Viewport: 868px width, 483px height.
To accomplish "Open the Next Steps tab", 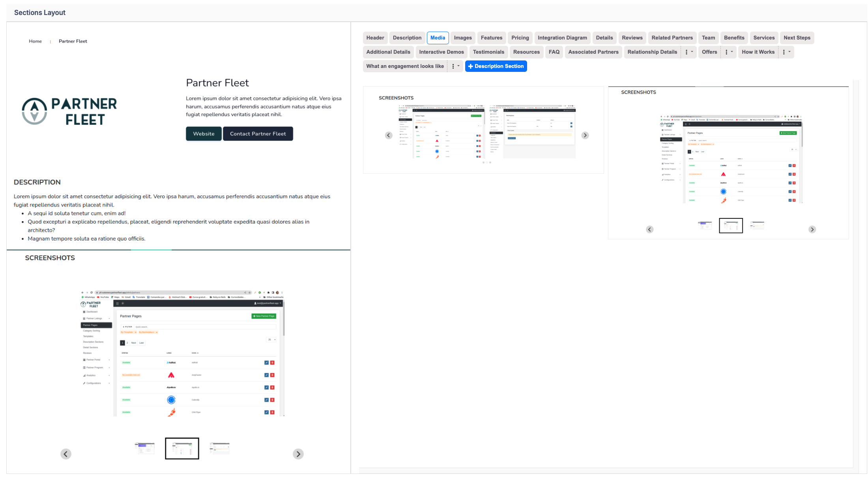I will pos(797,38).
